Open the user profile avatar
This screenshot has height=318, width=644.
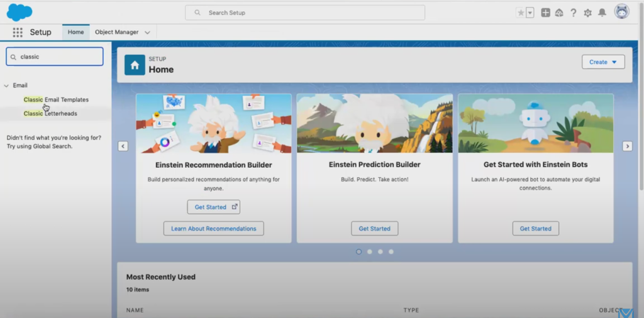pos(622,11)
